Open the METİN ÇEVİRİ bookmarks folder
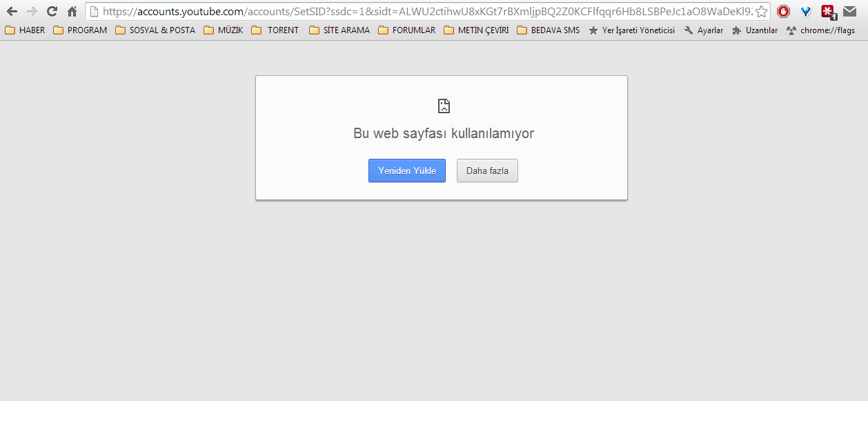Image resolution: width=868 pixels, height=424 pixels. coord(476,30)
